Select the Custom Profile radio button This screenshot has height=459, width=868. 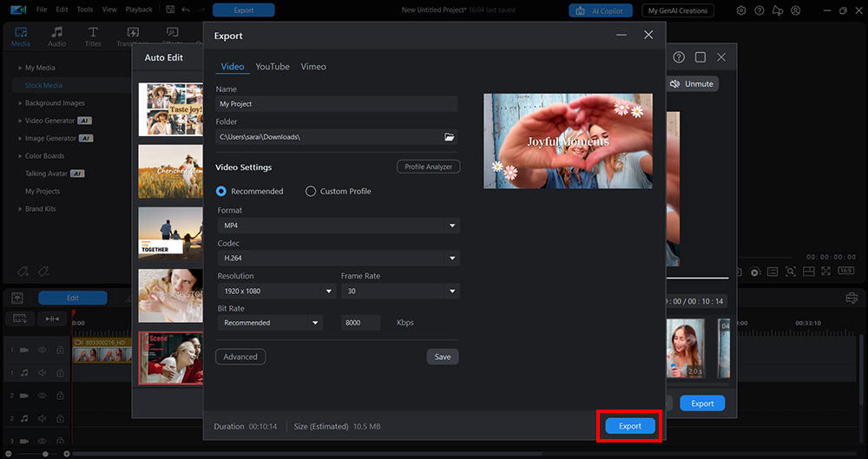(x=311, y=191)
